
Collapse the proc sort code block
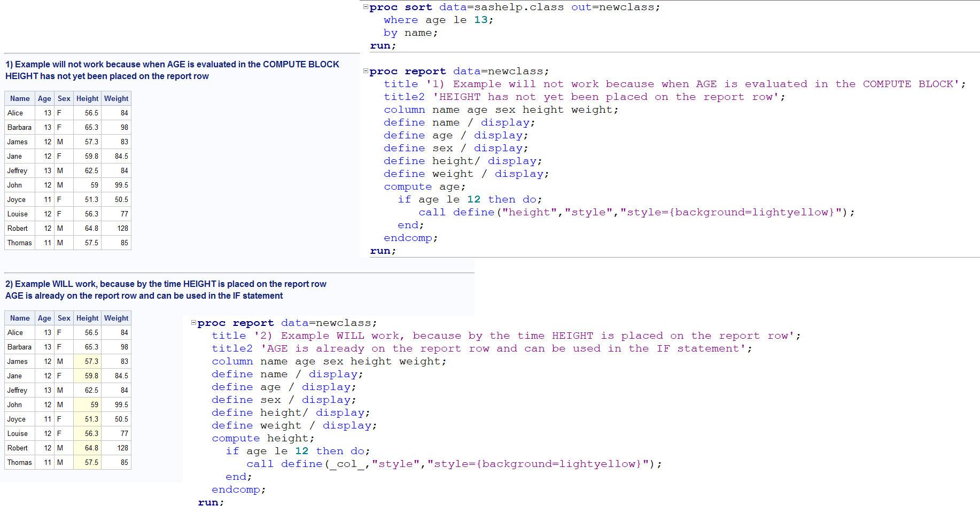click(365, 7)
